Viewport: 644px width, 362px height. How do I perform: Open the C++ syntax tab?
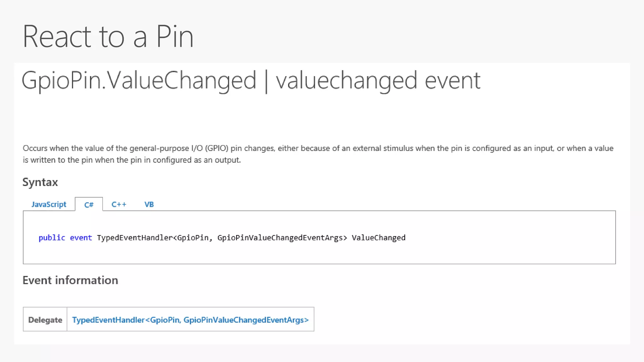click(x=119, y=205)
